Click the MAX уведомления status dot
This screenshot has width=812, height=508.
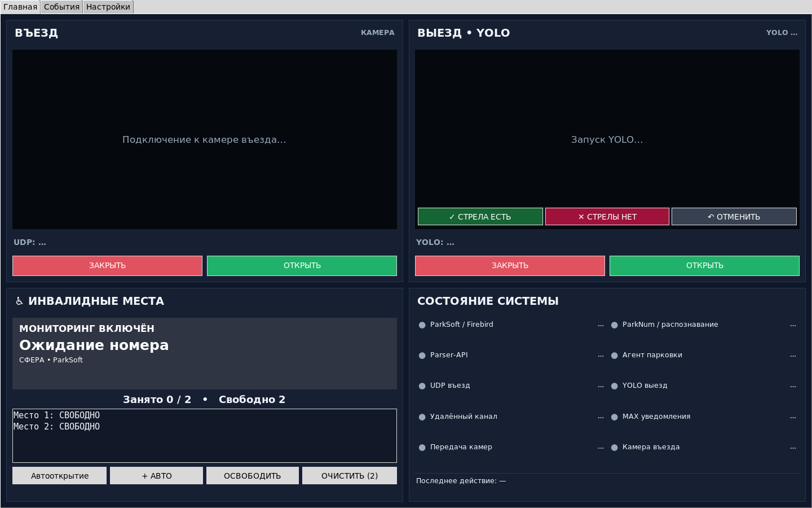615,417
